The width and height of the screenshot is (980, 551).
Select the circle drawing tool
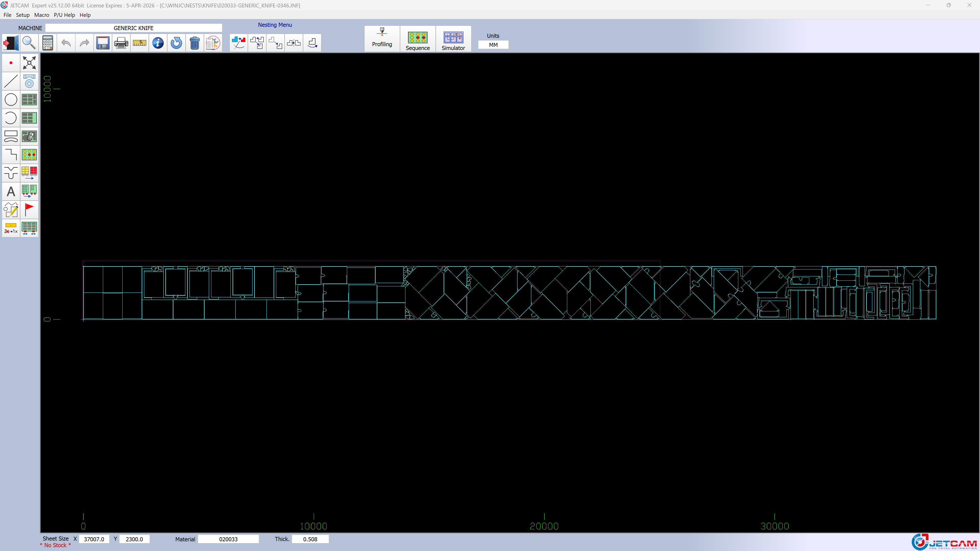tap(11, 100)
